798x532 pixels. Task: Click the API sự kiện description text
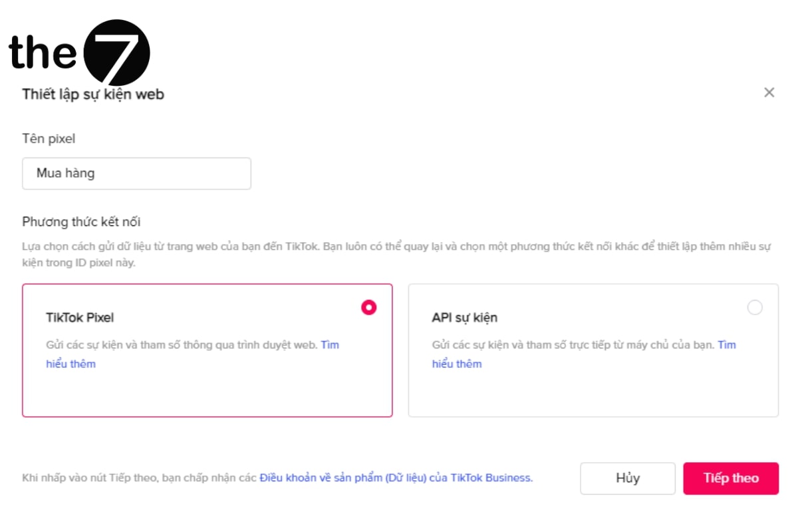click(573, 345)
